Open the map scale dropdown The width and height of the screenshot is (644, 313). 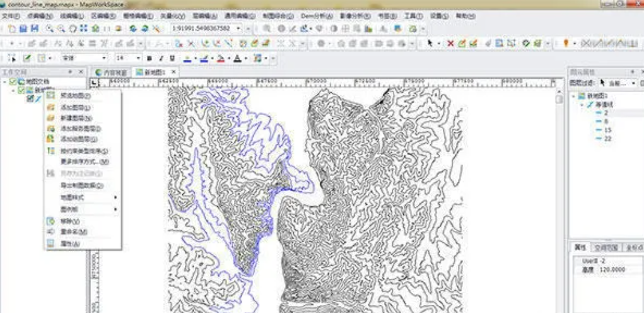[238, 28]
